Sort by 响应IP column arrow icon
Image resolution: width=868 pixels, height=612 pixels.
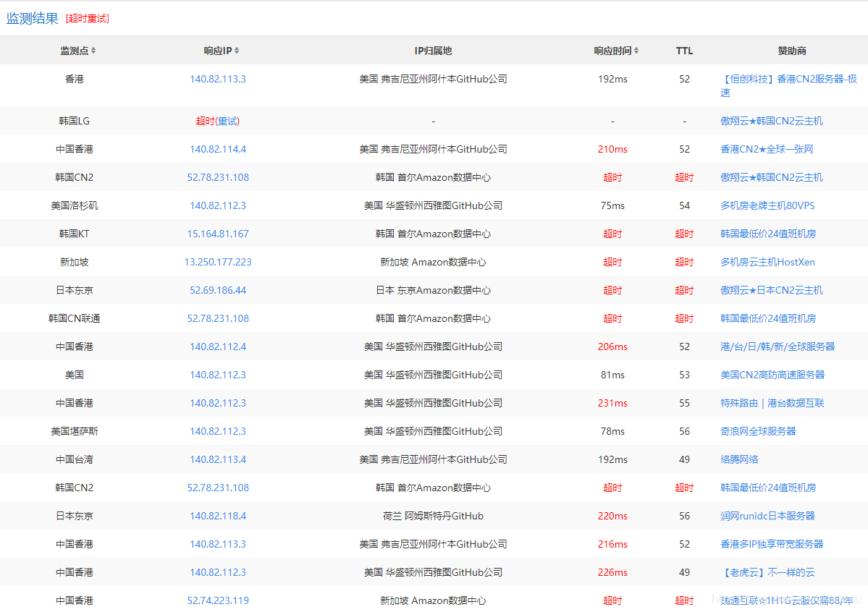237,51
